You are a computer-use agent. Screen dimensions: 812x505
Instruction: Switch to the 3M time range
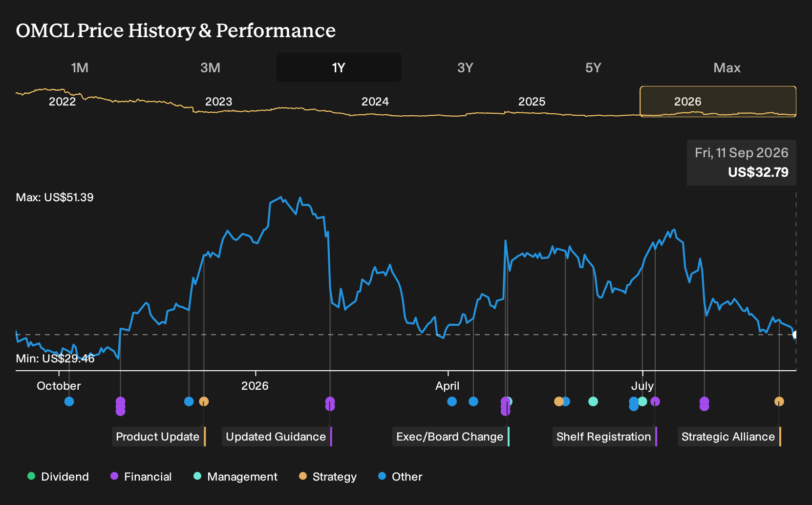pyautogui.click(x=210, y=68)
